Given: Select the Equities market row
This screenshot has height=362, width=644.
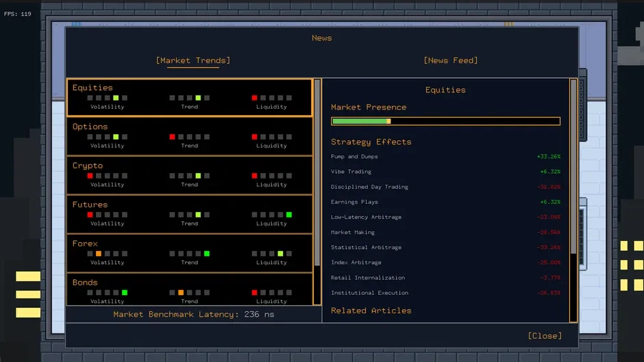Looking at the screenshot, I should (x=190, y=98).
